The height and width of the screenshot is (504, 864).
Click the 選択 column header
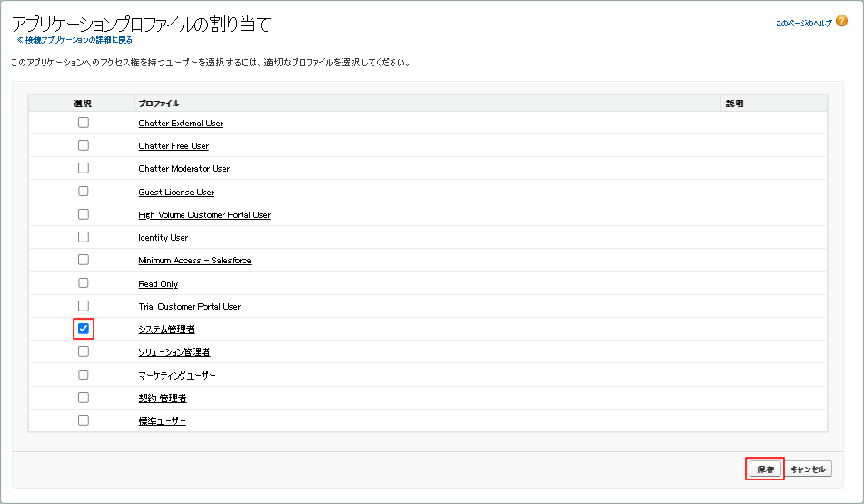(82, 104)
